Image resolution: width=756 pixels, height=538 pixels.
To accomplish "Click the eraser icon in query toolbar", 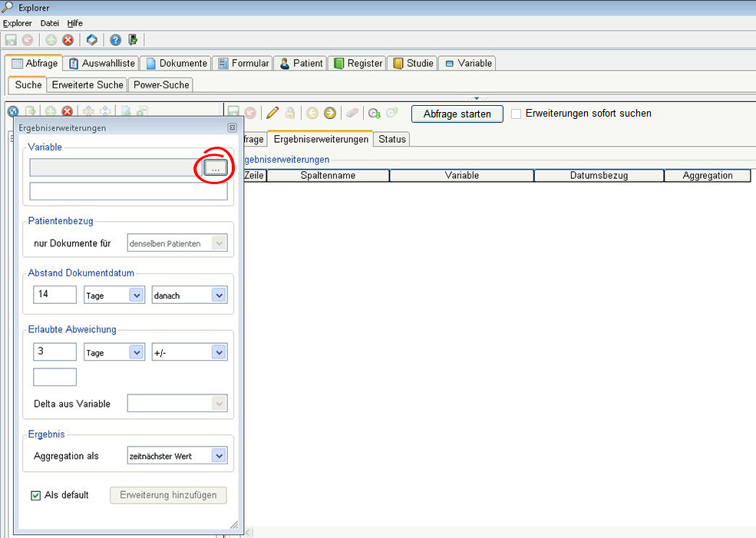I will [x=352, y=114].
